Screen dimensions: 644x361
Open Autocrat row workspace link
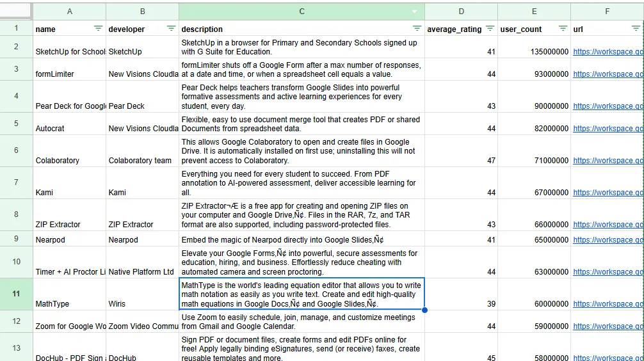pos(608,129)
